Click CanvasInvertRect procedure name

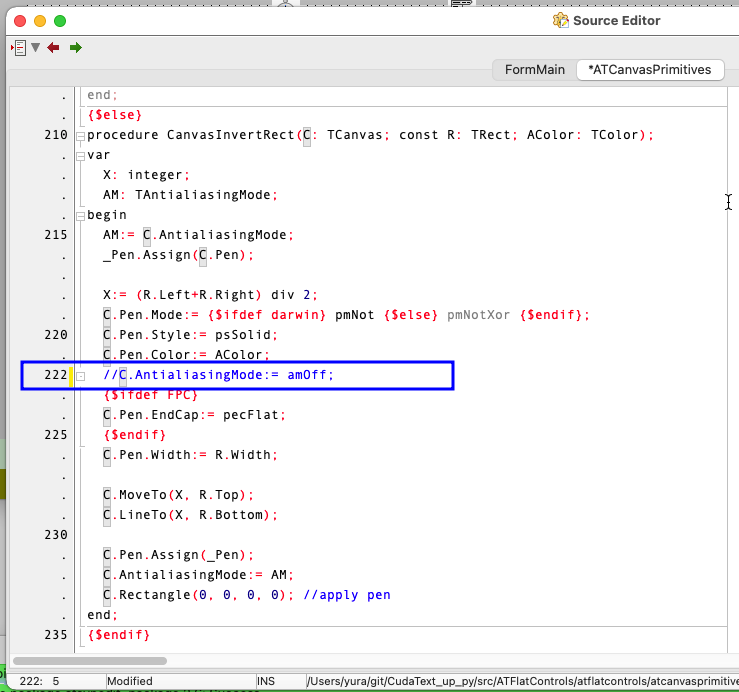click(231, 135)
